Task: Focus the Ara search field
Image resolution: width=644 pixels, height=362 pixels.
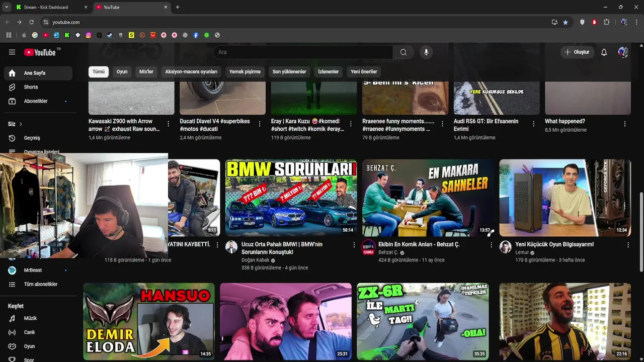Action: [303, 52]
